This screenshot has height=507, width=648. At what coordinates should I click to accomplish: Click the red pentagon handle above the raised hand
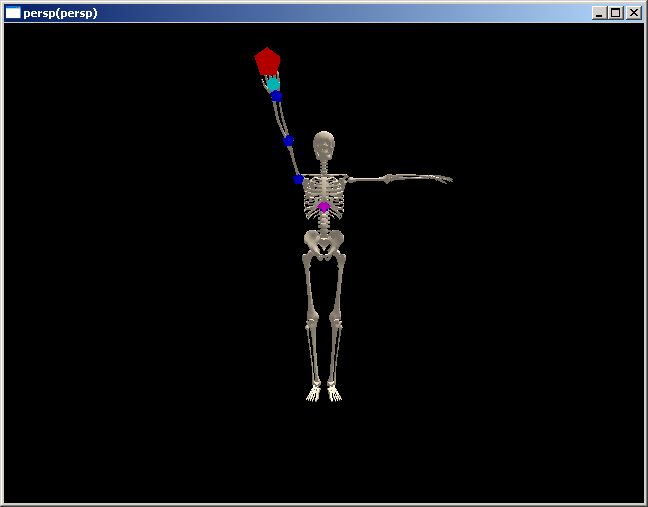point(267,61)
